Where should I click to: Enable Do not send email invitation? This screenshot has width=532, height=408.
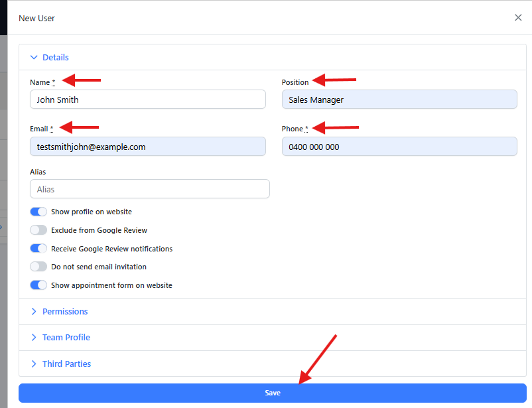tap(39, 267)
